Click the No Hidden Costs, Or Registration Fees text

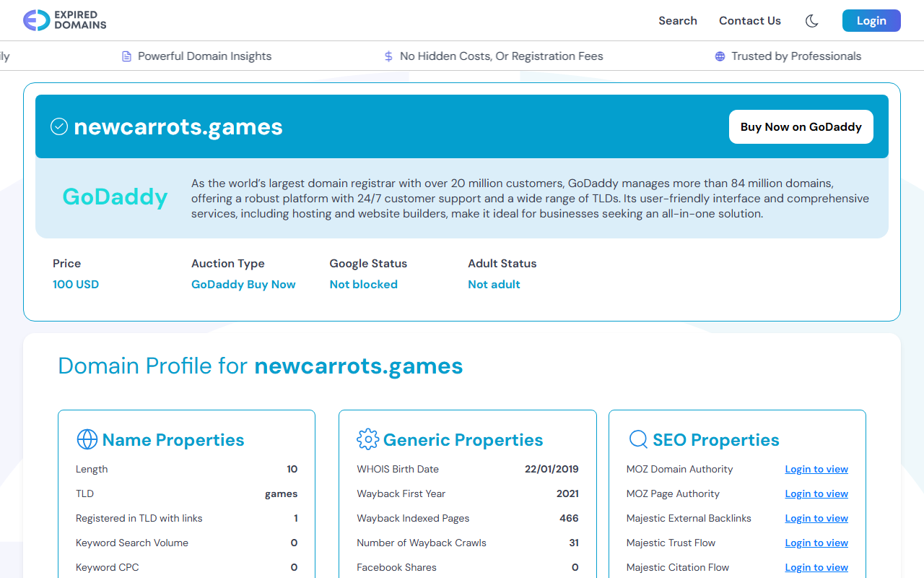(502, 56)
